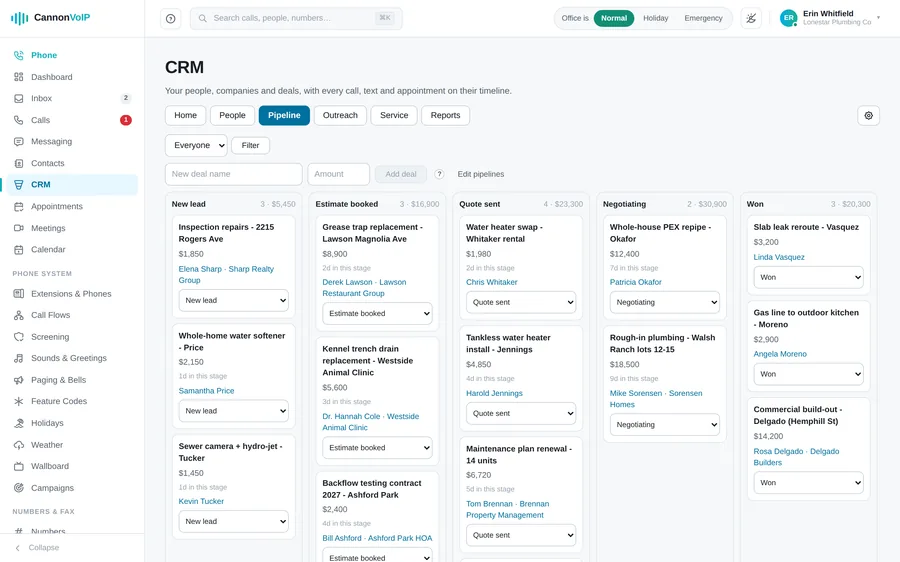Screen dimensions: 900x562
Task: Open the Meetings sidebar icon
Action: click(x=19, y=228)
